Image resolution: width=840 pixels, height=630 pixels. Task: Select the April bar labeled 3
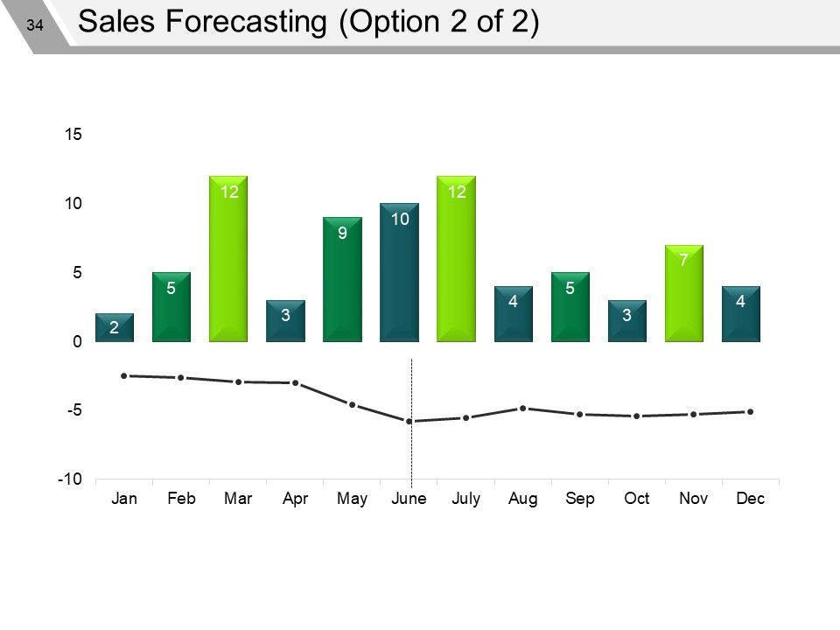click(x=285, y=321)
